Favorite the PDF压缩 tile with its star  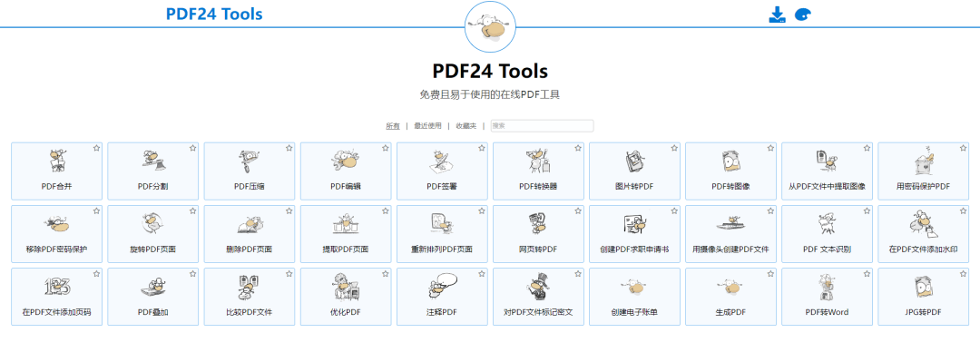coord(289,148)
